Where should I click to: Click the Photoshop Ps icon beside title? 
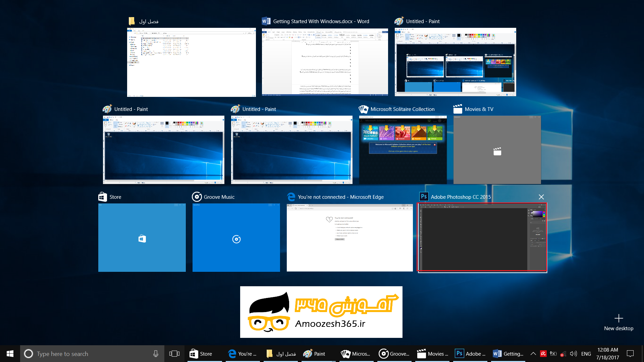click(x=424, y=197)
